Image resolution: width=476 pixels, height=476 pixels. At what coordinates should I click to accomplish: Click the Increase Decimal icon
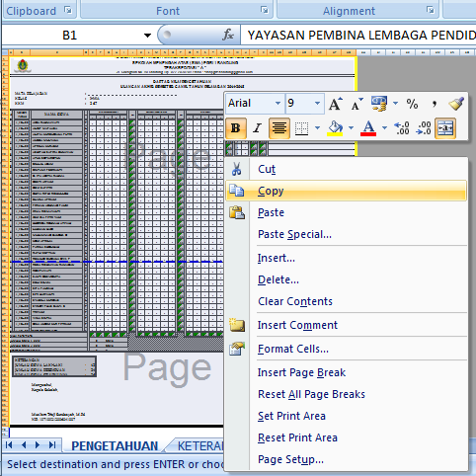pyautogui.click(x=402, y=128)
